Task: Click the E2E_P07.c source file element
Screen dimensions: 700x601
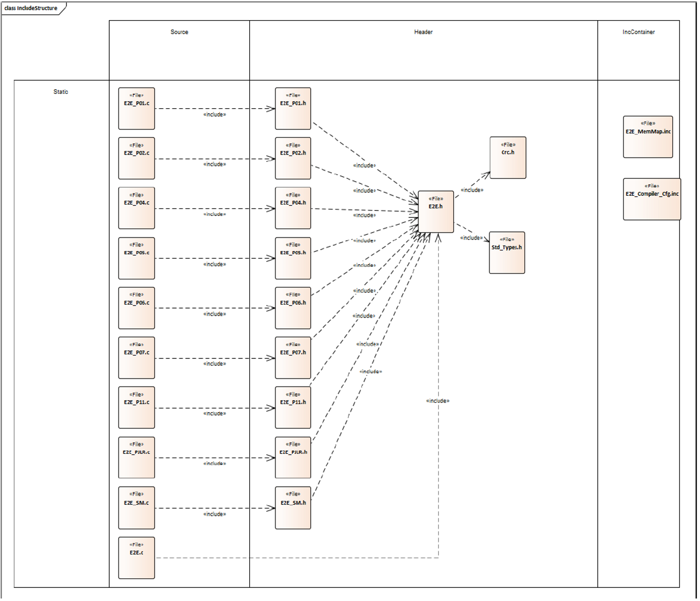Action: point(136,358)
